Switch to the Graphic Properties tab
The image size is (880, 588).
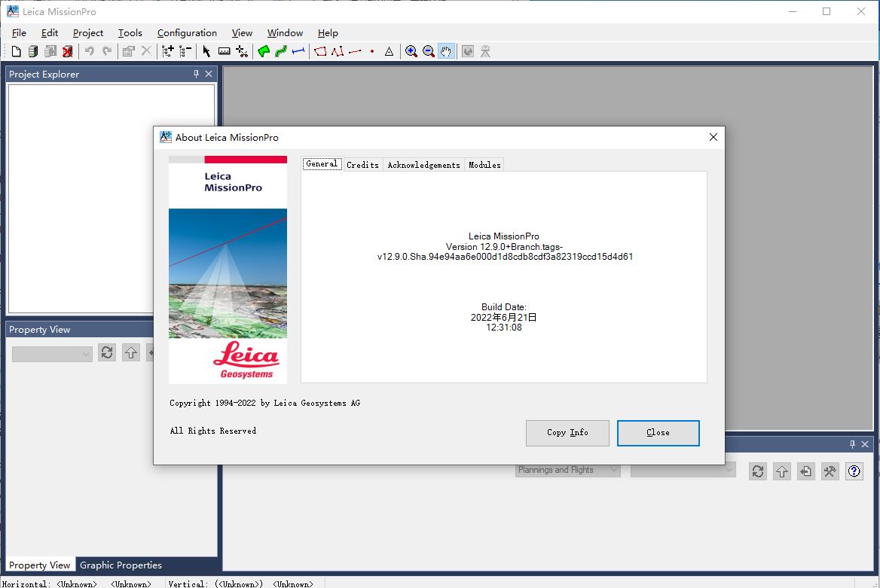pyautogui.click(x=120, y=565)
